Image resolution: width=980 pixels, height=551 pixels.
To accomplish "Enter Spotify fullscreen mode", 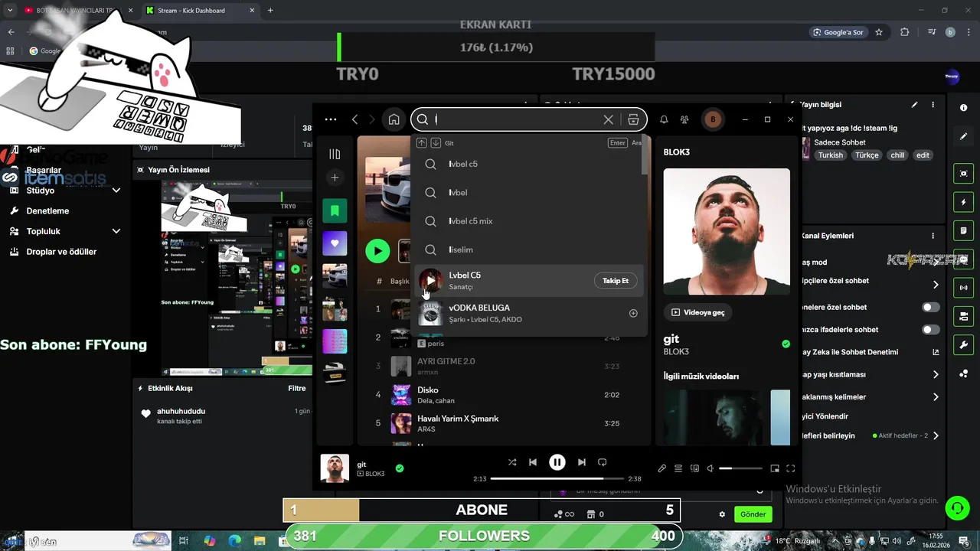I will (791, 468).
